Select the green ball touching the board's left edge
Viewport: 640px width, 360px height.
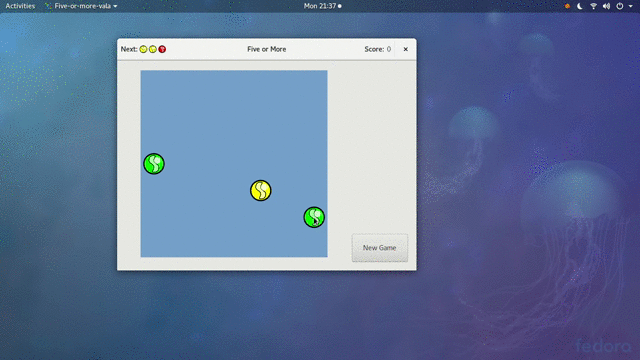click(154, 164)
